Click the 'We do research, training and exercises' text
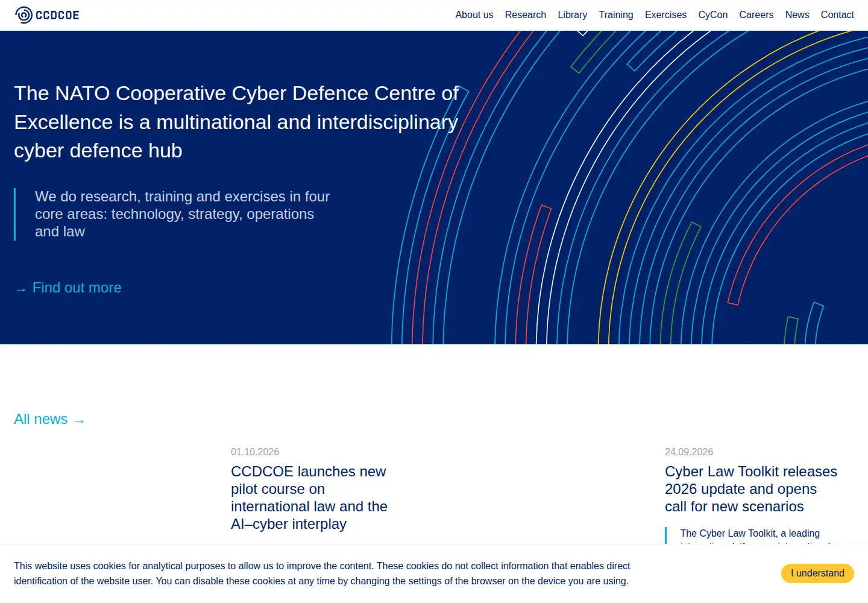 [182, 214]
